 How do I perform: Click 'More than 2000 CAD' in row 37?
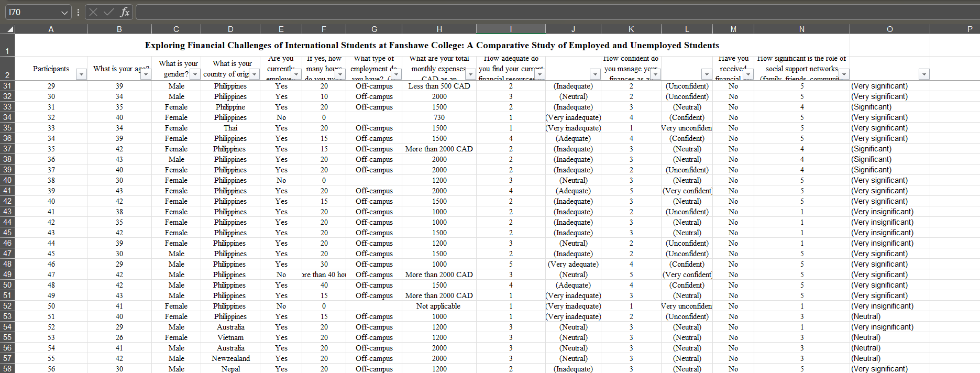tap(439, 149)
